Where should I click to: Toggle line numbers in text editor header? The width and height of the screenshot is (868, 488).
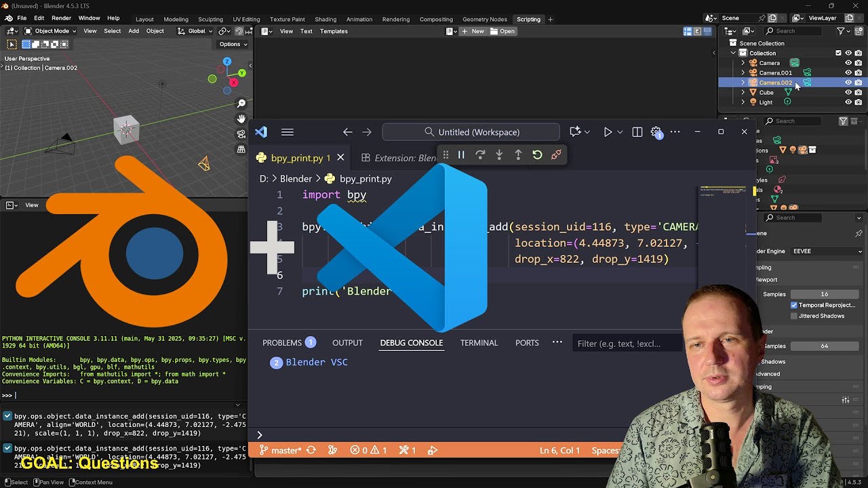[687, 31]
